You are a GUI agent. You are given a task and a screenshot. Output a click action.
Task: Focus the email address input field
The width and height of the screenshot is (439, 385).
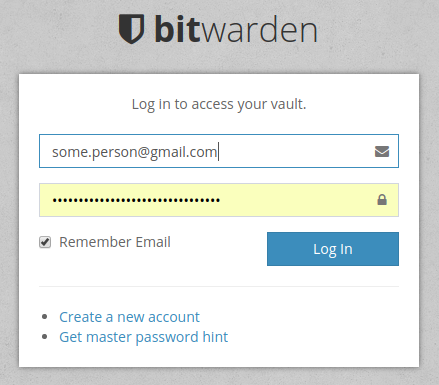pos(219,151)
